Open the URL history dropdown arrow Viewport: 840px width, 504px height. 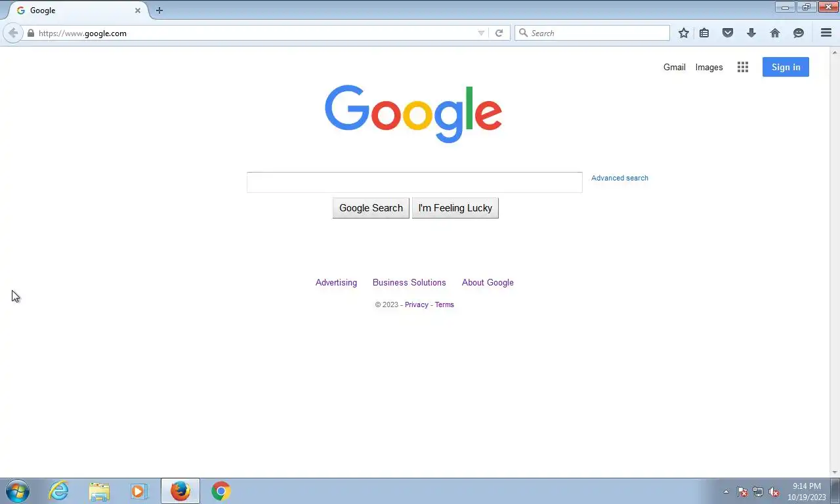coord(481,33)
